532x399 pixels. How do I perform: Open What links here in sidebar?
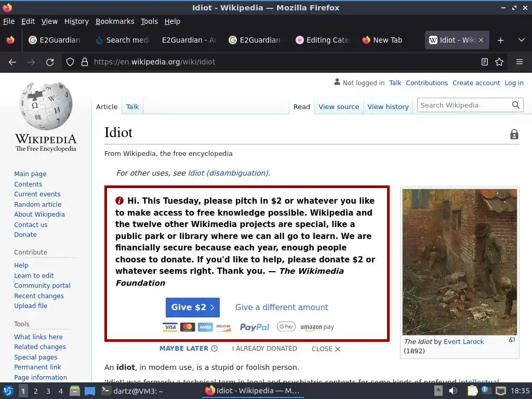click(38, 337)
